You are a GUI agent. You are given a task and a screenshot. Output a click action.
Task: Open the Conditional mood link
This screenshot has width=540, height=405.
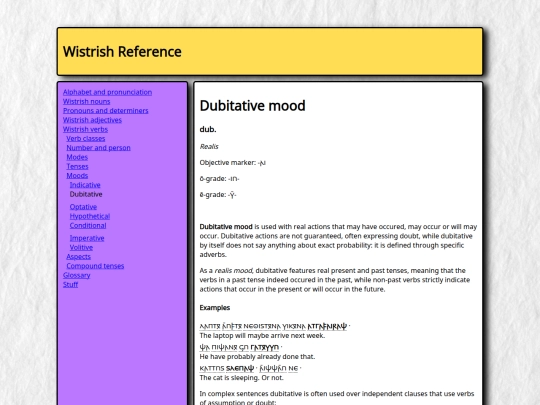(x=88, y=226)
